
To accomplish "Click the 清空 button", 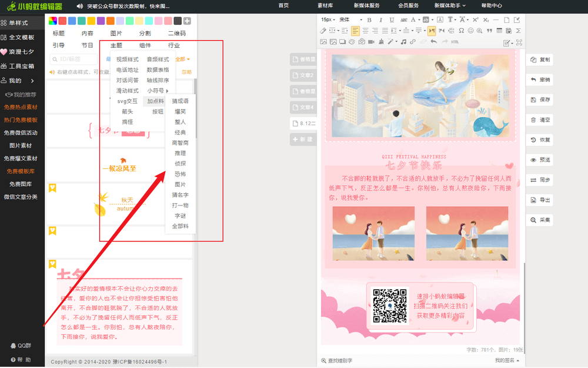I will [540, 120].
